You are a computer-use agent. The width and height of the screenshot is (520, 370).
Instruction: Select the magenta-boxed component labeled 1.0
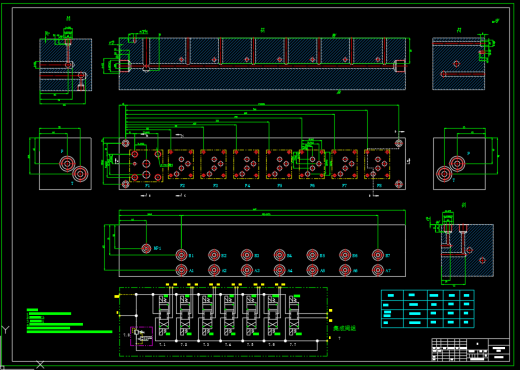(x=141, y=336)
